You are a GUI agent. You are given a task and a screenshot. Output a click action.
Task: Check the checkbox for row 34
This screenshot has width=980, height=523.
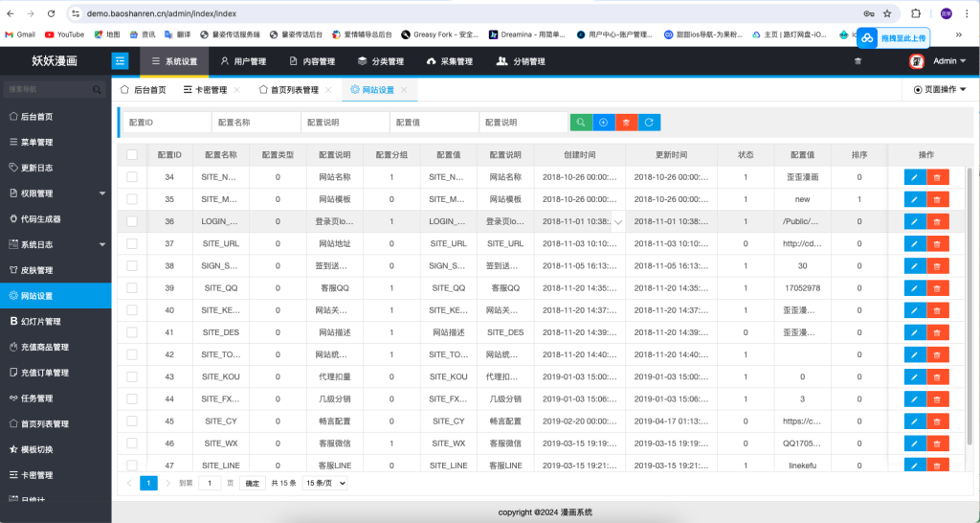click(x=132, y=177)
